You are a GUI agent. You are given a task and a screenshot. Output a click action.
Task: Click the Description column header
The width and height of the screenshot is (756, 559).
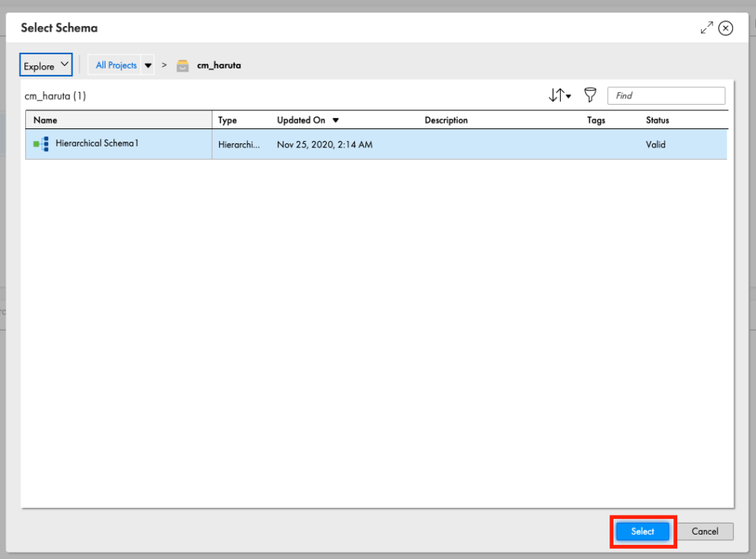click(446, 120)
